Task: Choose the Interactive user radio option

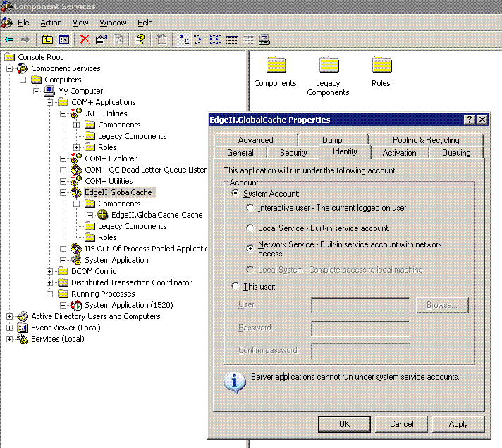Action: click(250, 208)
